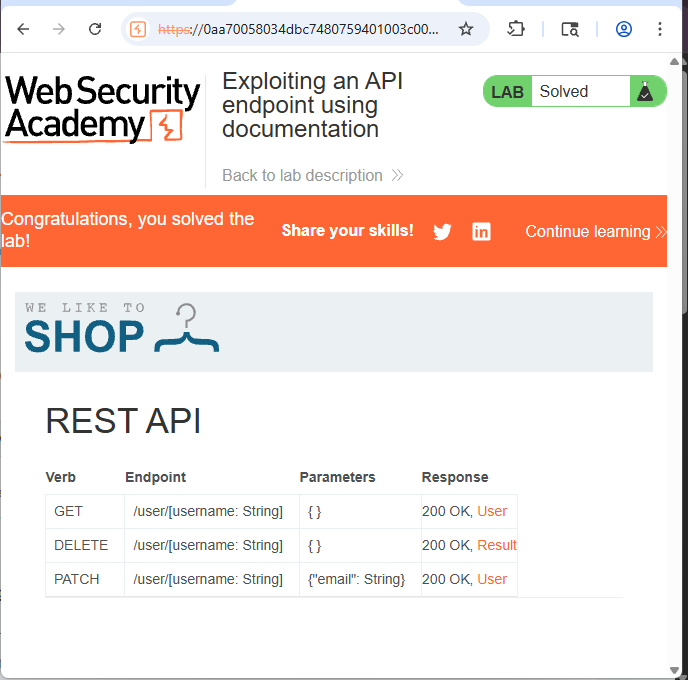Select the GET verb cell
Screen dimensions: 688x680
(x=85, y=511)
